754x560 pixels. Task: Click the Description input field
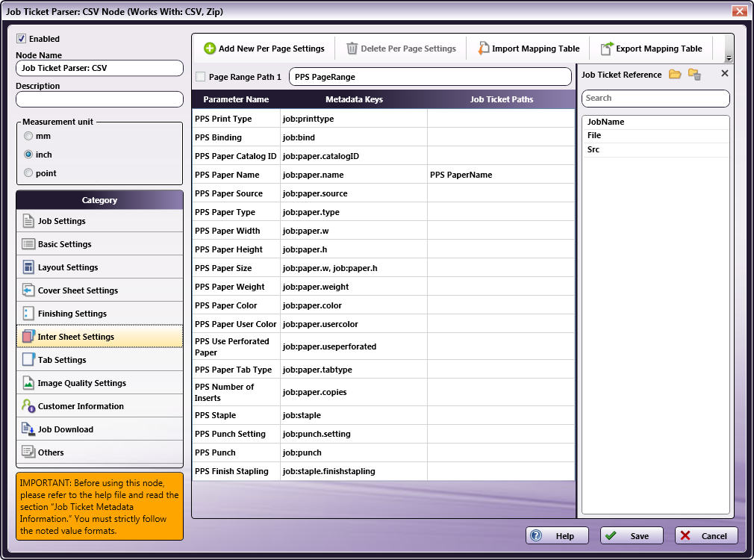pos(99,99)
